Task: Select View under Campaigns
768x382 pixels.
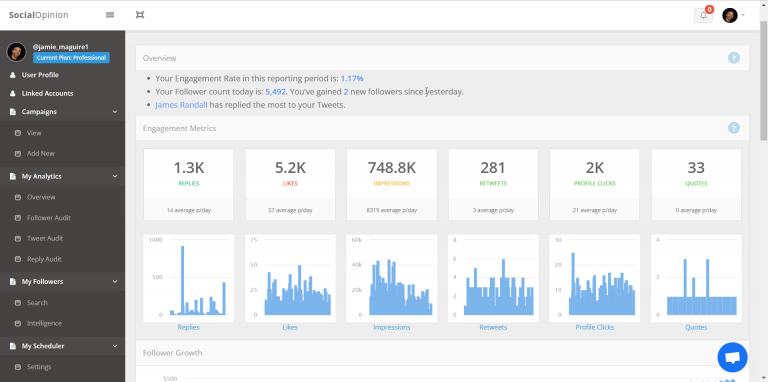Action: click(34, 133)
